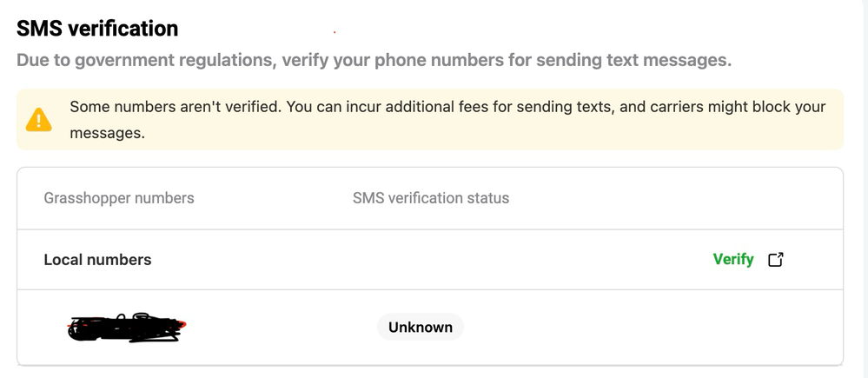This screenshot has height=378, width=868.
Task: Select the Unknown status badge
Action: 421,327
